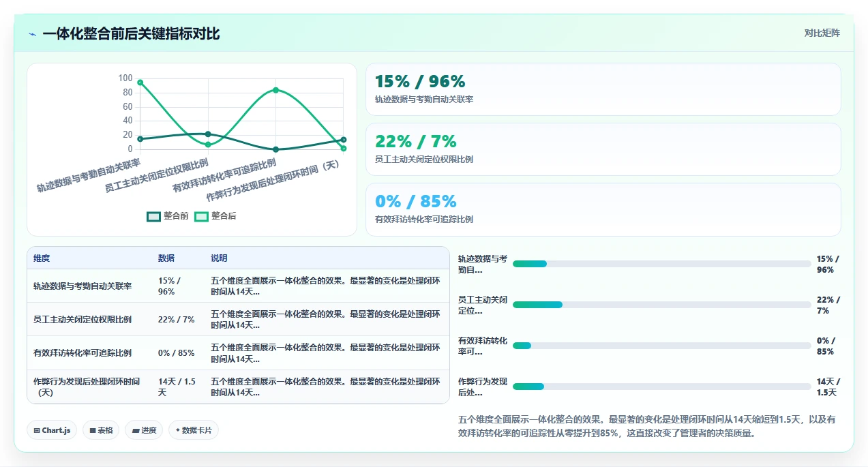868x467 pixels.
Task: Toggle the 整合后 legend series
Action: click(215, 216)
